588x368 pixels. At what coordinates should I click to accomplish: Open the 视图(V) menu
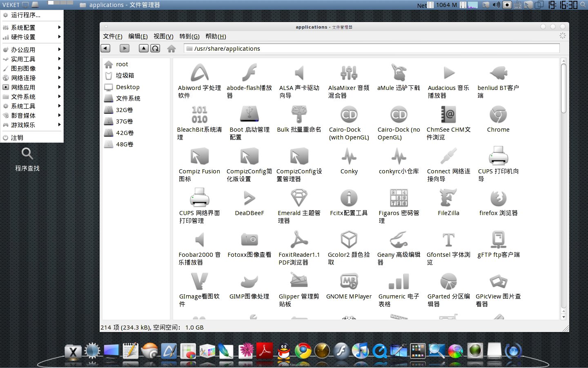pos(163,36)
